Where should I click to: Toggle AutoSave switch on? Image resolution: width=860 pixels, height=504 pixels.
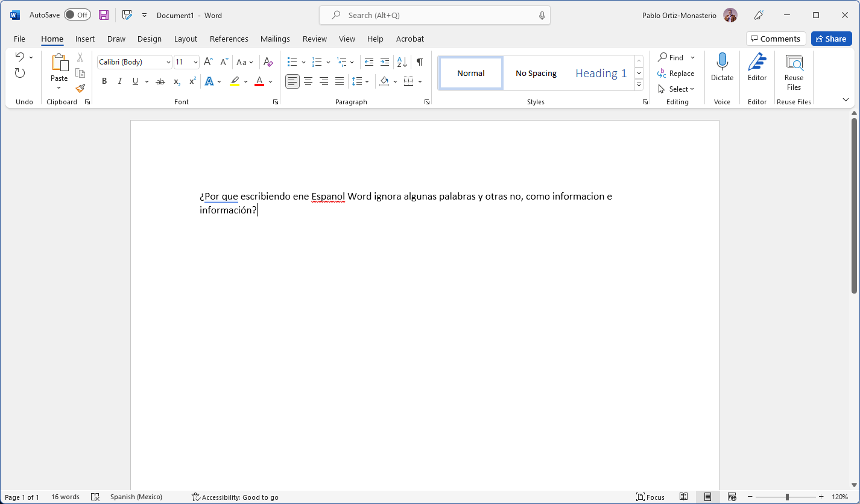[x=77, y=15]
